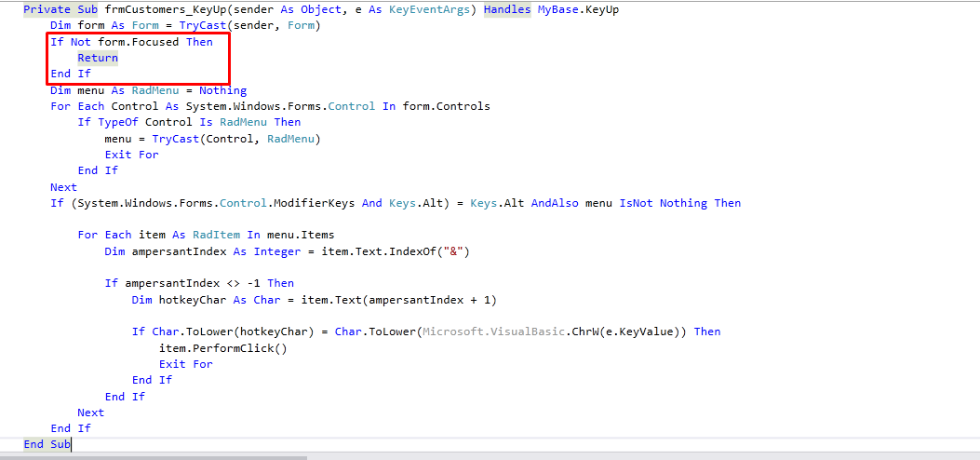Screen dimensions: 980x460
Task: Place cursor on the Return keyword
Action: coord(98,58)
